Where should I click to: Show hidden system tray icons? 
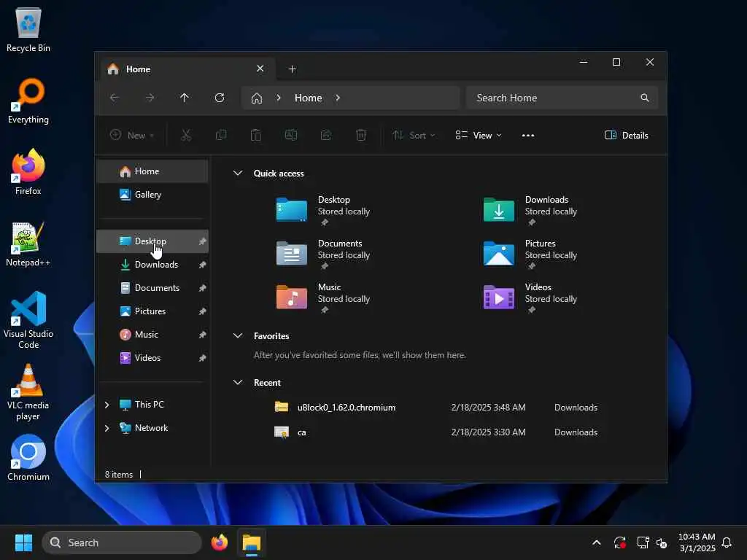597,542
